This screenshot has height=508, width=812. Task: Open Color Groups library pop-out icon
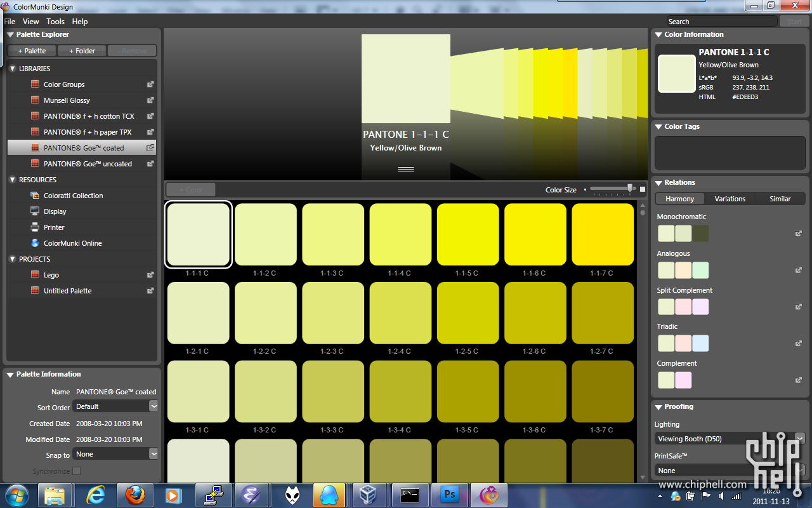pos(150,84)
